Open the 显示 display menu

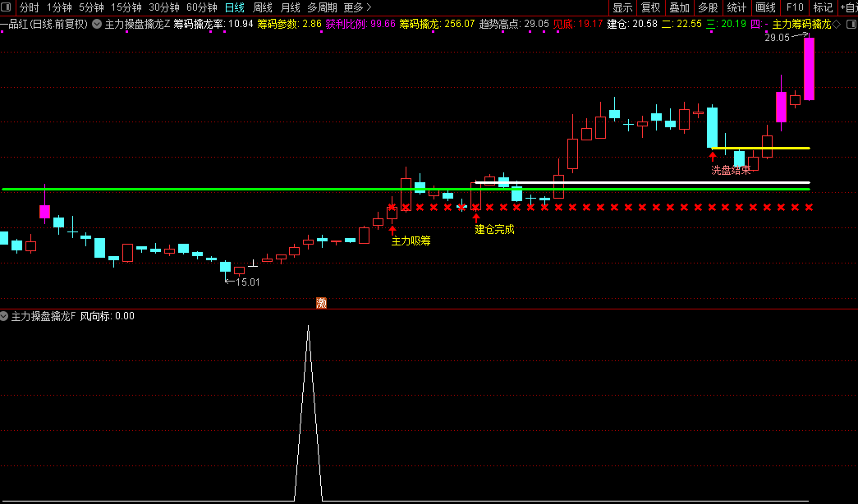[x=622, y=7]
